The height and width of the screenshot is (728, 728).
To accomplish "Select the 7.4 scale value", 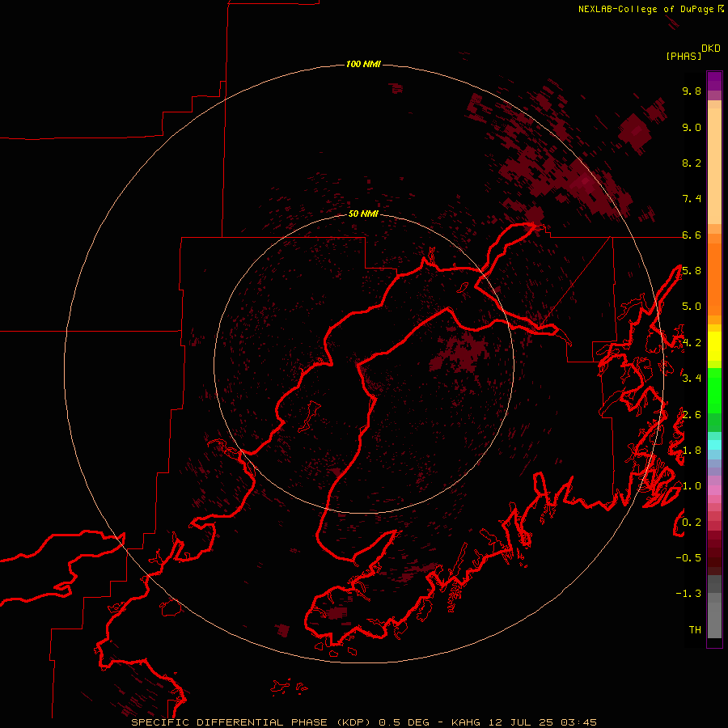I will (x=692, y=199).
